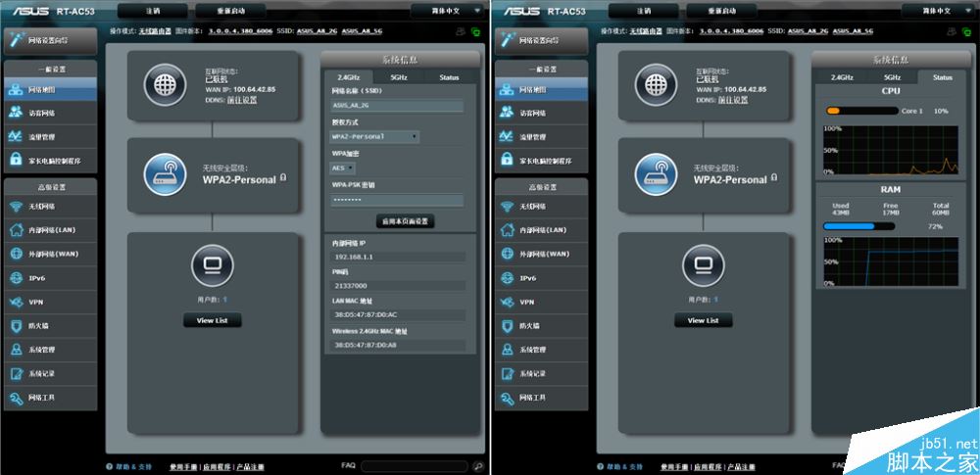The width and height of the screenshot is (980, 475).
Task: Open WAN globe icon in left screenshot
Action: tap(16, 254)
